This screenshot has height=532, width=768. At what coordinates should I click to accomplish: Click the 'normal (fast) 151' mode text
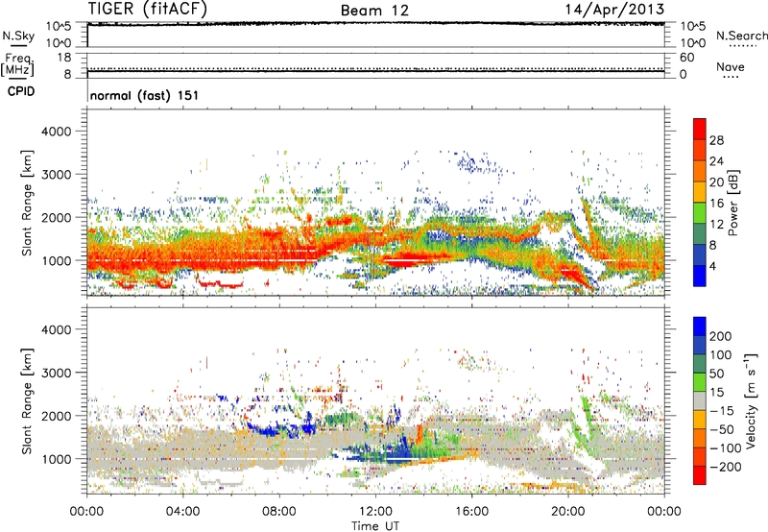point(145,95)
